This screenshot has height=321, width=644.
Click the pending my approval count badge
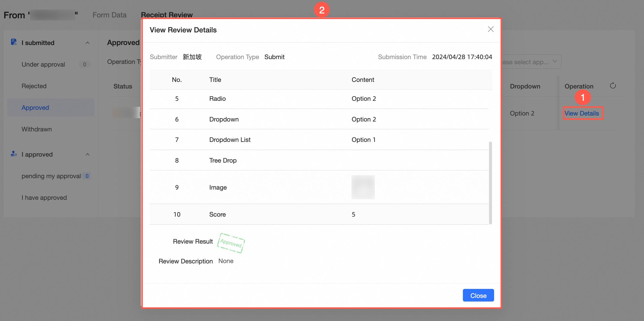pos(87,176)
